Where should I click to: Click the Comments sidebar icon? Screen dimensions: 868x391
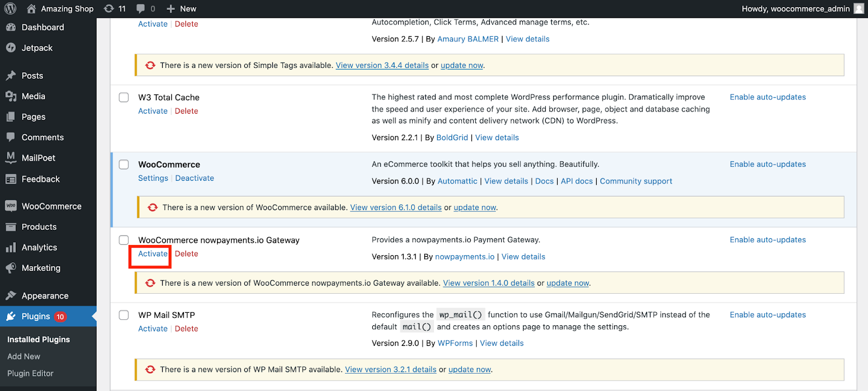[x=11, y=137]
